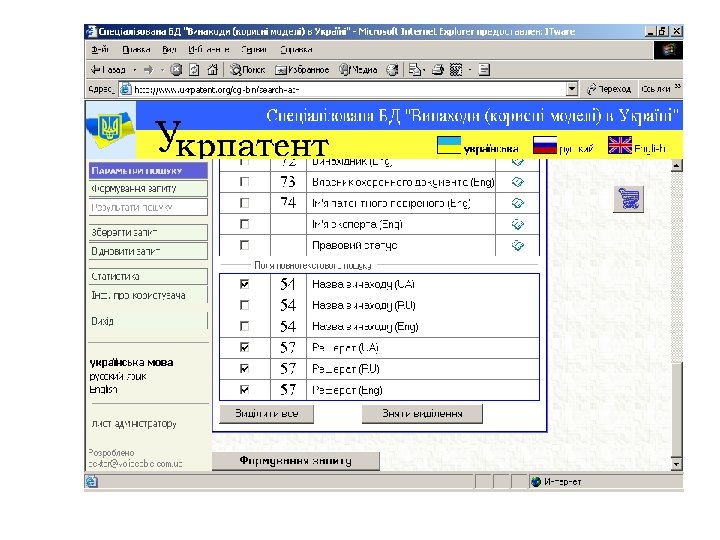Open the History icon next to Медиа

[x=392, y=70]
